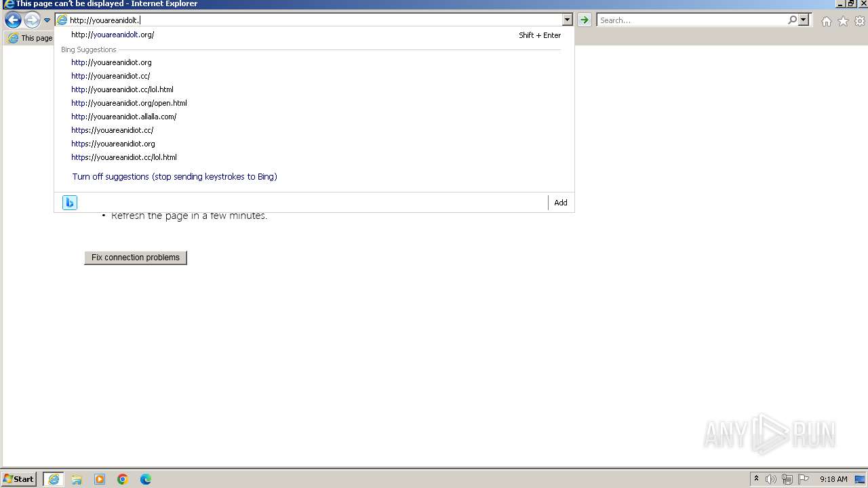Click the Action Center flag icon
The height and width of the screenshot is (488, 868).
point(804,479)
